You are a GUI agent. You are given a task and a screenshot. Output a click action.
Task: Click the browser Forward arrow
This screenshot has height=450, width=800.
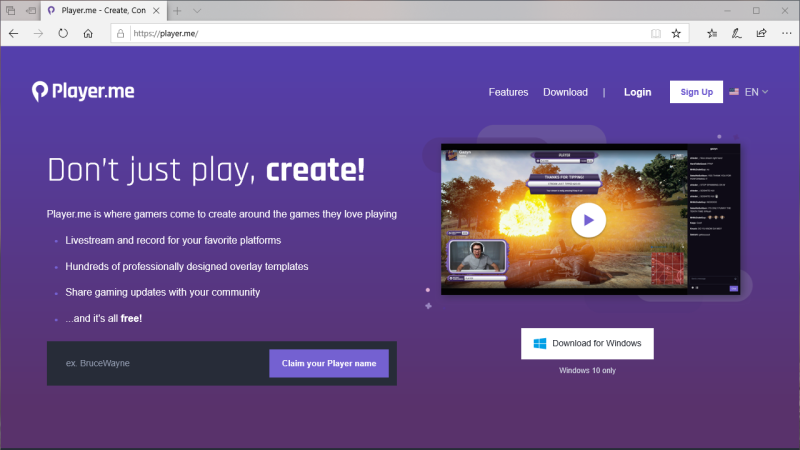pyautogui.click(x=38, y=34)
